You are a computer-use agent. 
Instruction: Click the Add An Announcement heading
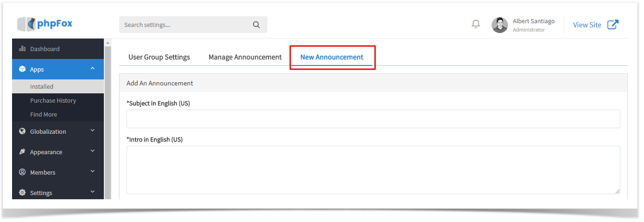click(160, 83)
